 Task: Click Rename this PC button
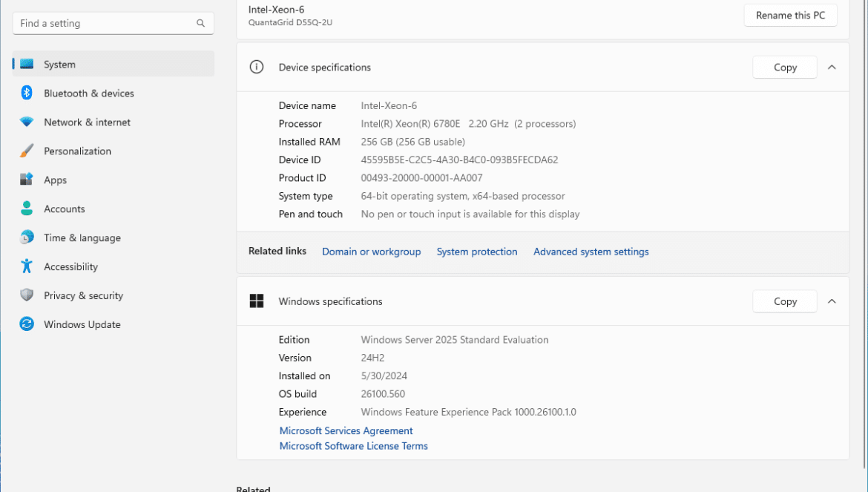[790, 16]
